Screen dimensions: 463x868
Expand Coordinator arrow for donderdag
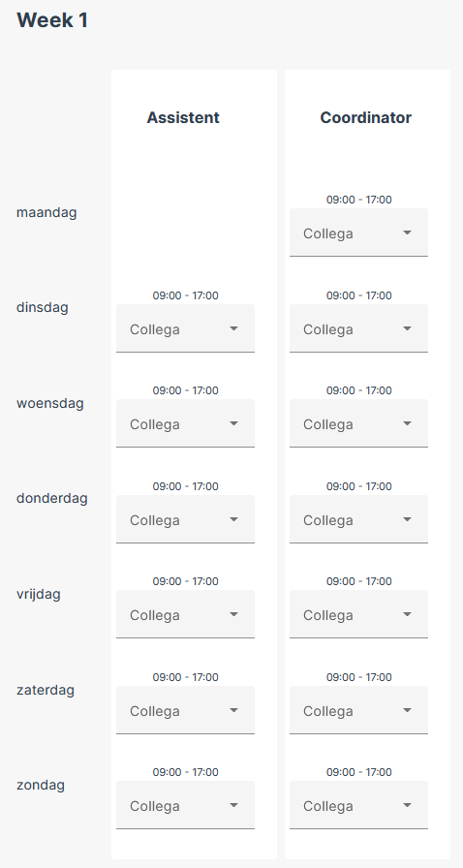407,519
